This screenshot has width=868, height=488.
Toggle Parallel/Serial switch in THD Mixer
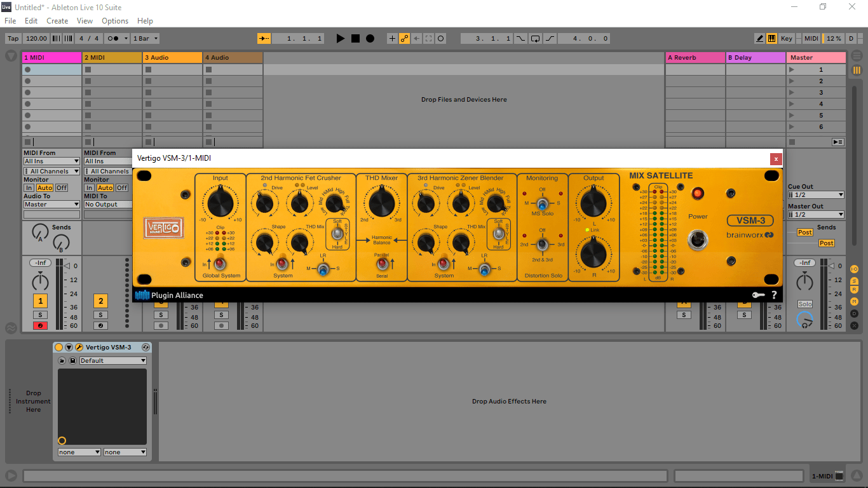382,264
